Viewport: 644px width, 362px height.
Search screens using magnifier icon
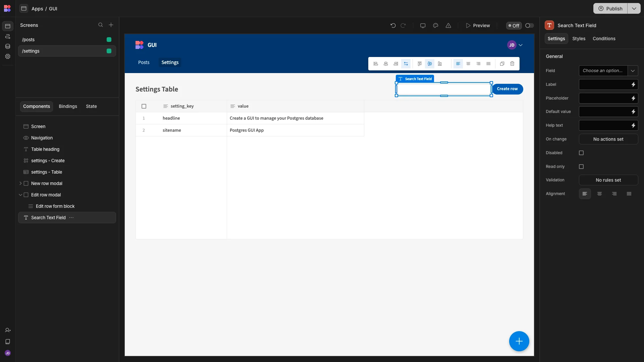100,25
